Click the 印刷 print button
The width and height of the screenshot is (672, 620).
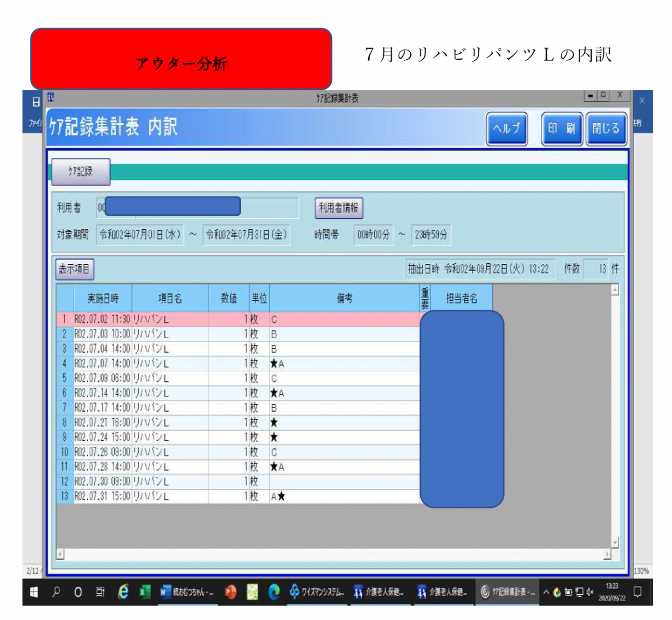pyautogui.click(x=561, y=128)
